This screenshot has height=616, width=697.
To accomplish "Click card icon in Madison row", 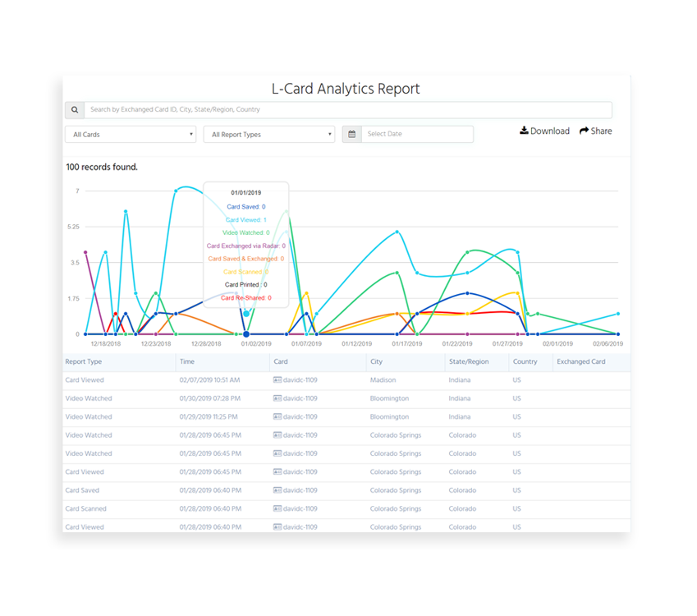I will (x=277, y=380).
